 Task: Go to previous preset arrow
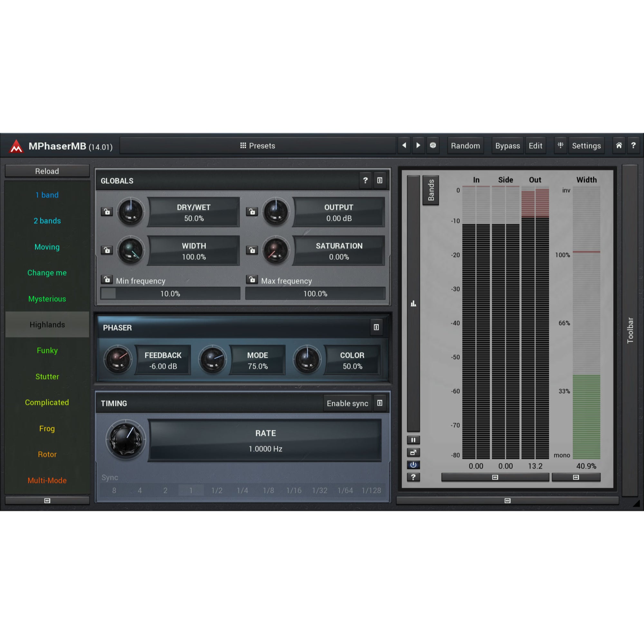404,145
